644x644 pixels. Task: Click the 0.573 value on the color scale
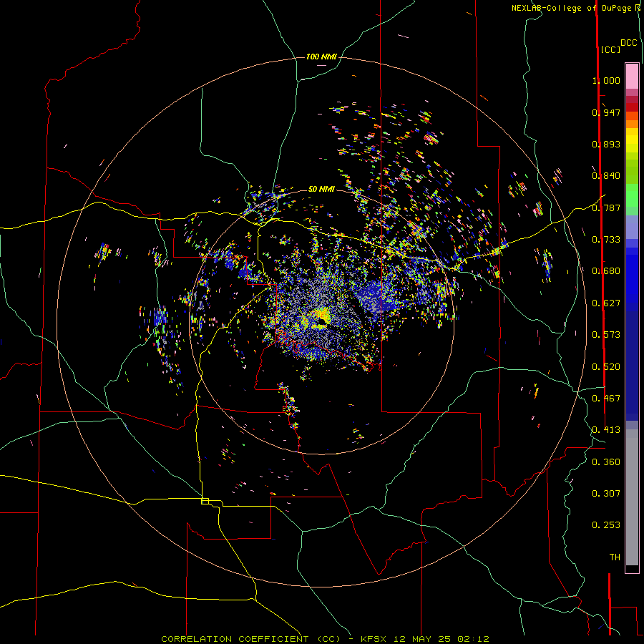coord(606,335)
